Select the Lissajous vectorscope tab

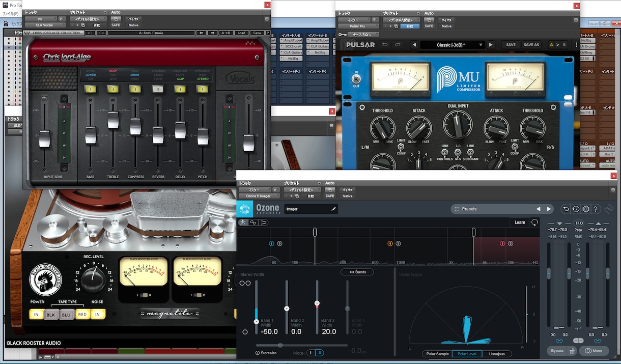point(497,354)
